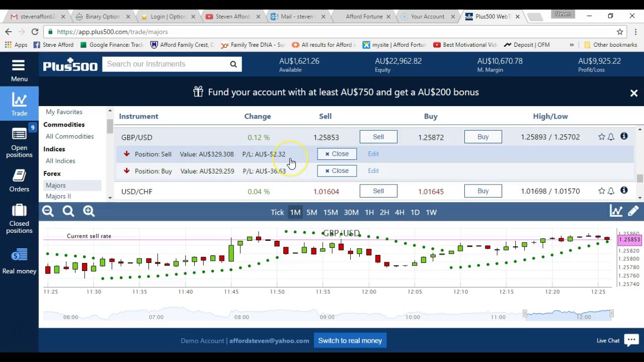Image resolution: width=644 pixels, height=362 pixels.
Task: Set price alert bell for USD/CHF
Action: 611,191
